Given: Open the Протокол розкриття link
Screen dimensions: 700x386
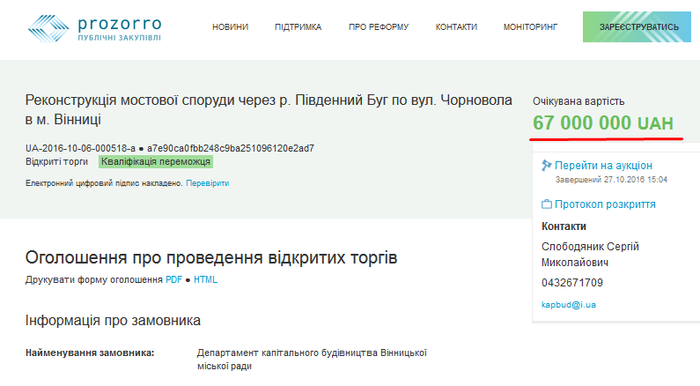Looking at the screenshot, I should [x=605, y=204].
